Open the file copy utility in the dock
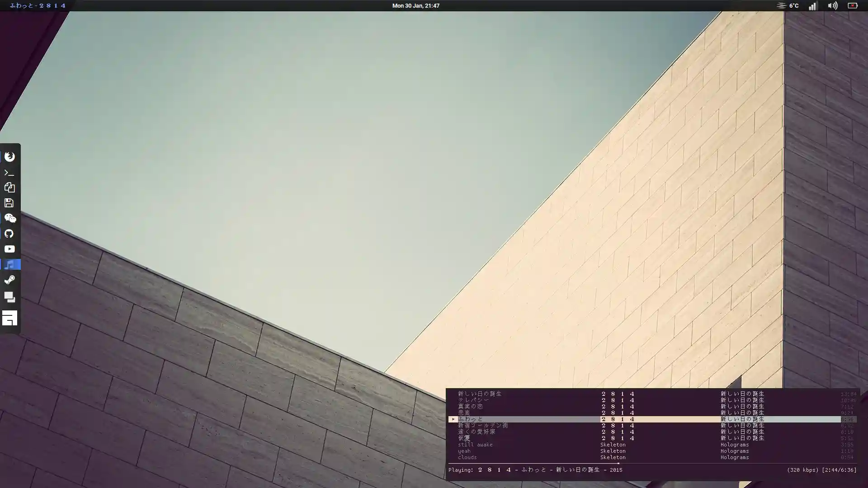The height and width of the screenshot is (488, 868). (9, 188)
